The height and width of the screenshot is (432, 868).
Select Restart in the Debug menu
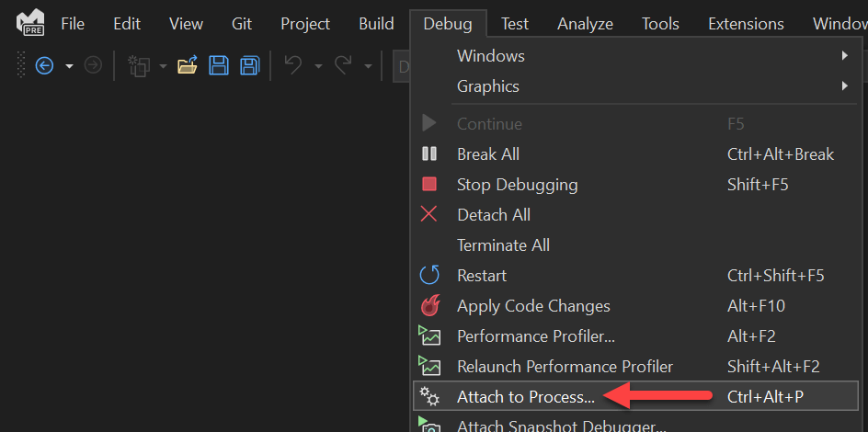click(482, 276)
